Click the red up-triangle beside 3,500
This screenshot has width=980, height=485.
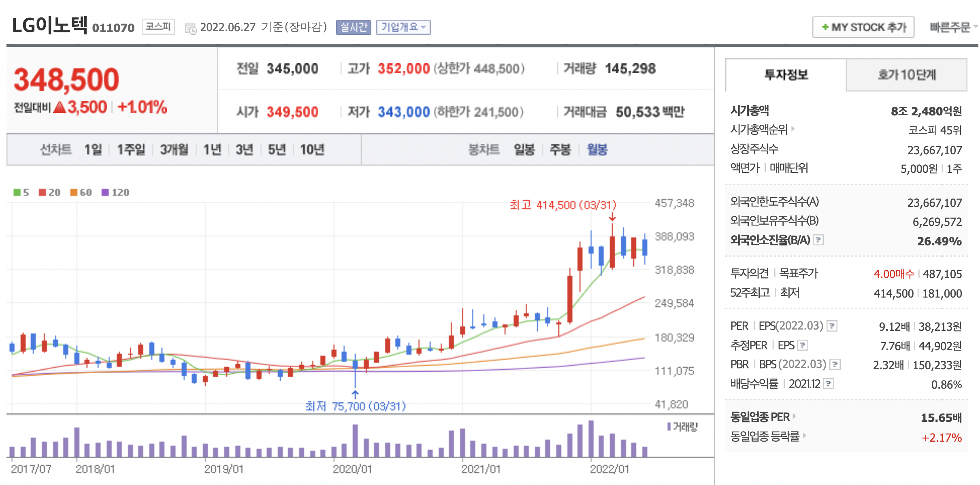[60, 107]
